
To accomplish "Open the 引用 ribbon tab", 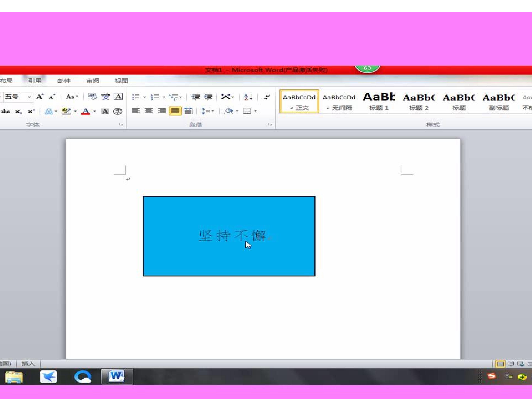I will [x=35, y=81].
